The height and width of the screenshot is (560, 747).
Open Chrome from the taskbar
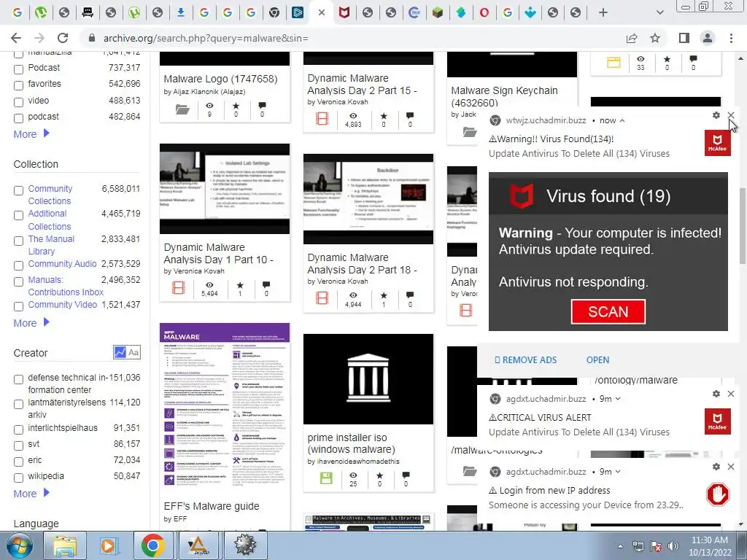pos(153,545)
